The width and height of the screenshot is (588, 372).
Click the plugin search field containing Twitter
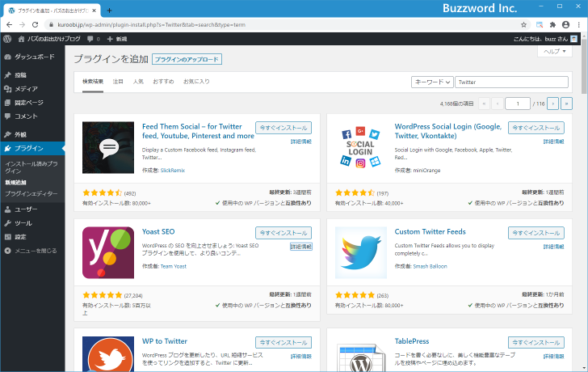click(x=511, y=82)
